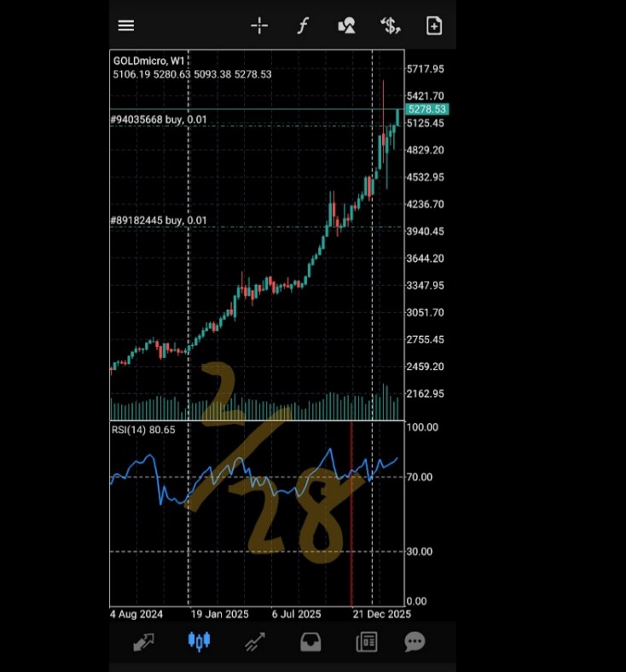Select buy order #94035668 line

(x=159, y=119)
